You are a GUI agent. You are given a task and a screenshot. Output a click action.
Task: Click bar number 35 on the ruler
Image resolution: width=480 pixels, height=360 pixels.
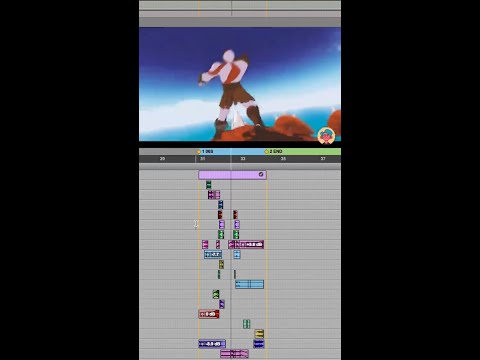[283, 159]
